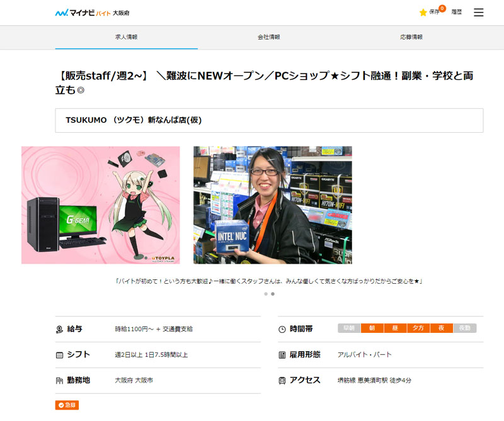Click the 時間帯 clock icon
This screenshot has height=421, width=504.
[x=282, y=329]
